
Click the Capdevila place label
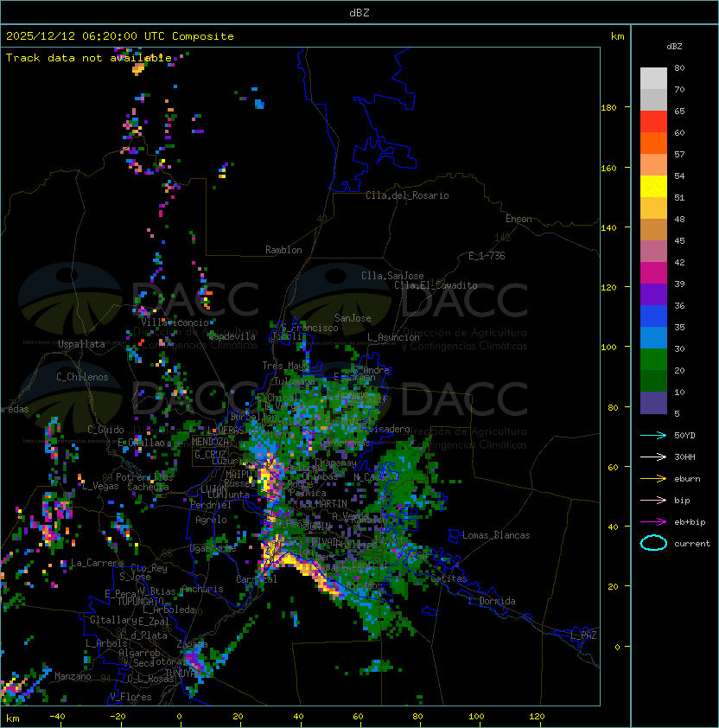(x=232, y=336)
